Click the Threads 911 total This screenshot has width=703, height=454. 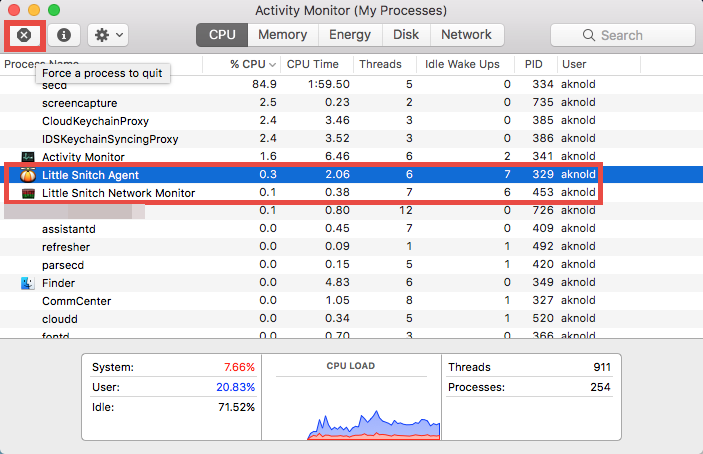click(602, 367)
